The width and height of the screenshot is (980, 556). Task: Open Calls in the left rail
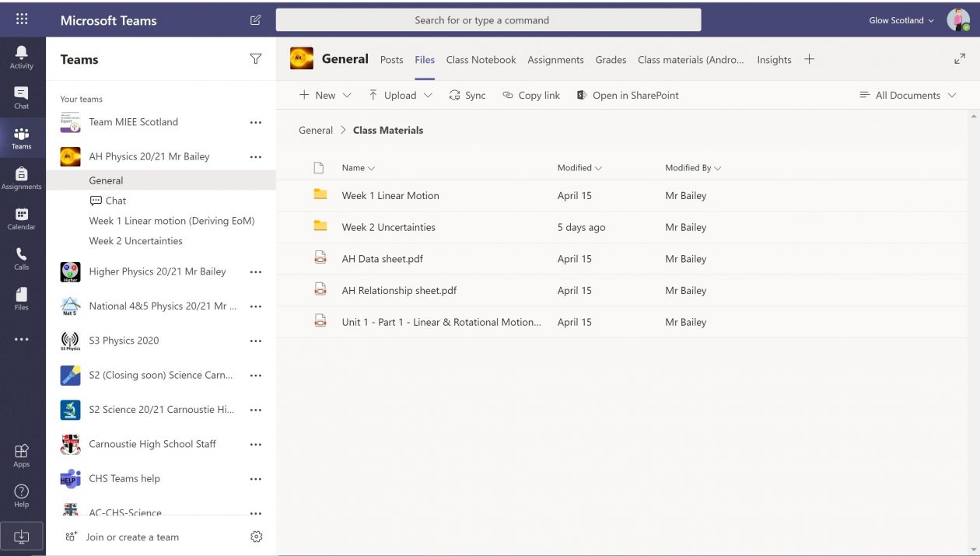(x=22, y=259)
